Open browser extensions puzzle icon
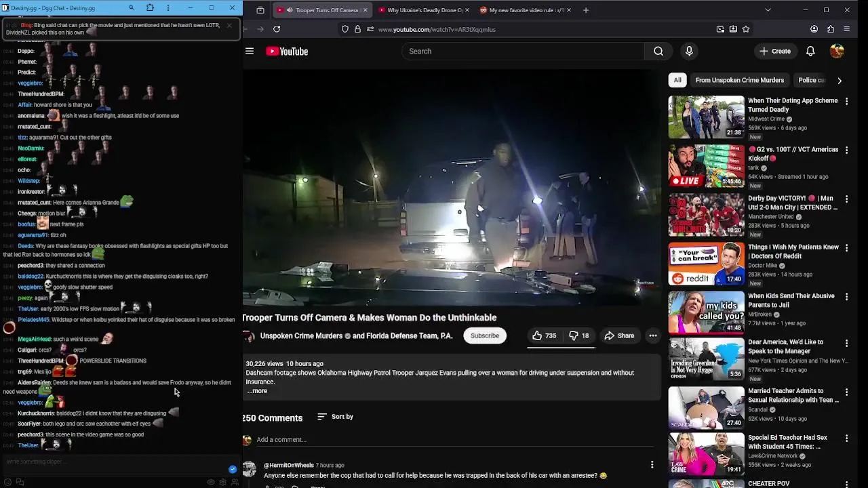This screenshot has height=488, width=868. pos(830,29)
